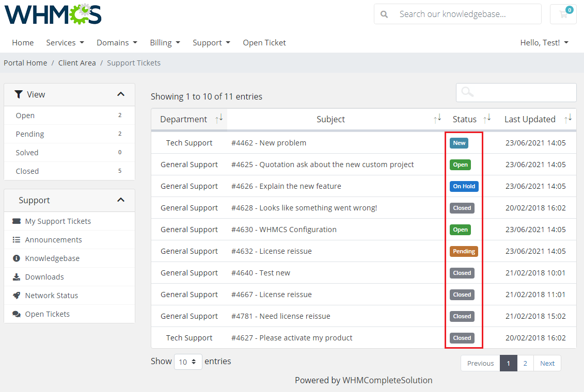The height and width of the screenshot is (392, 584).
Task: Sort table by Subject arrows
Action: coord(437,119)
